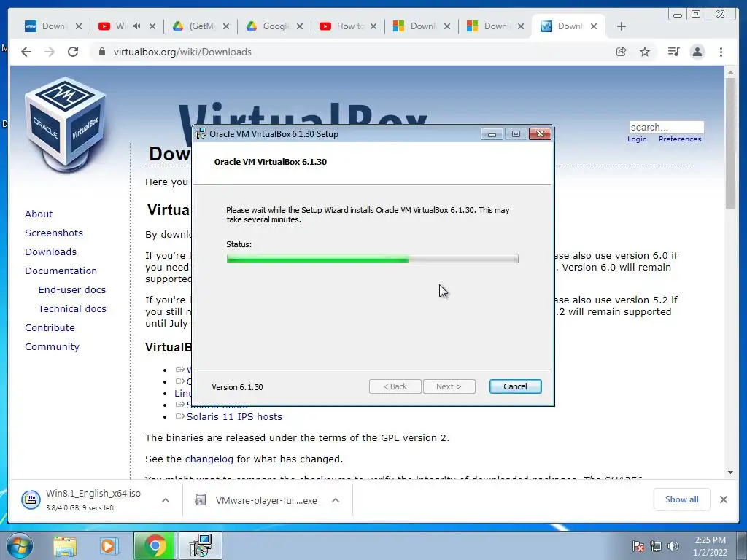The width and height of the screenshot is (747, 560).
Task: Open the Documentation sidebar link
Action: (61, 271)
